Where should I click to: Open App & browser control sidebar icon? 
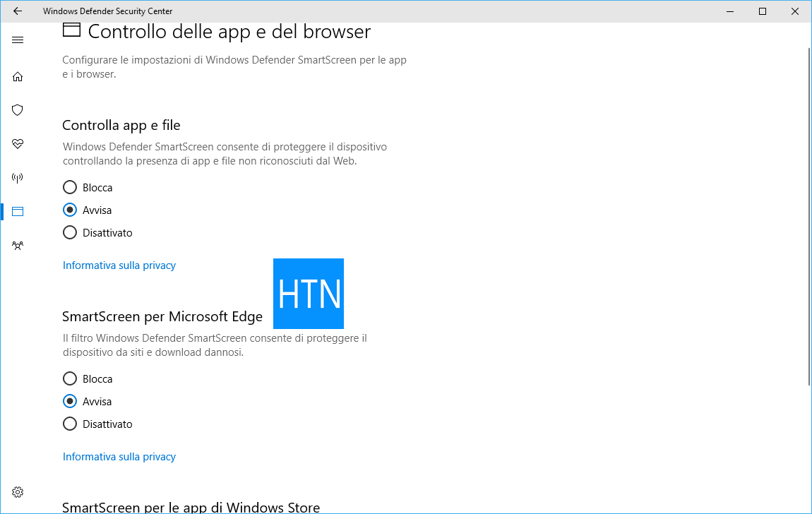pos(18,211)
